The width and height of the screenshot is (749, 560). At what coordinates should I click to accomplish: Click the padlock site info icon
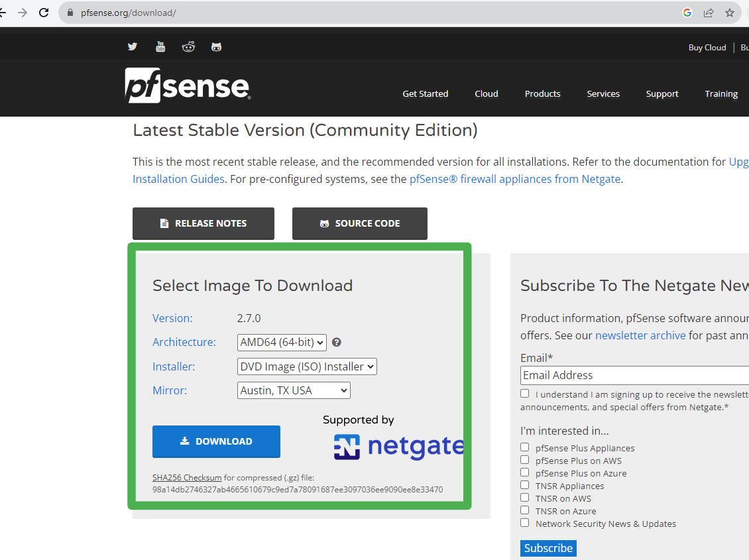point(70,13)
